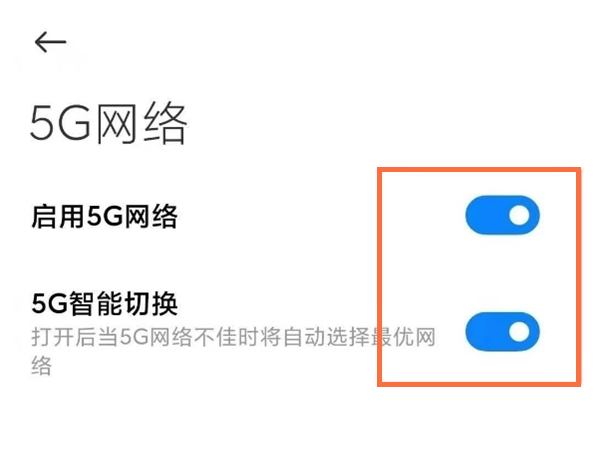This screenshot has height=450, width=600.
Task: Click the white knob of 5G智能切换 toggle
Action: [519, 331]
